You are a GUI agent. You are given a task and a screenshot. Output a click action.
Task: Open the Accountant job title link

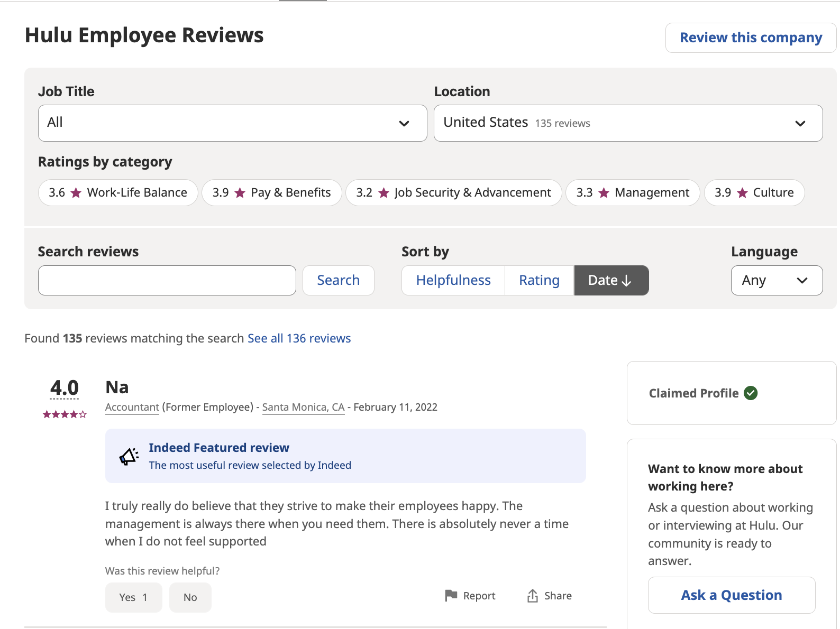tap(132, 407)
